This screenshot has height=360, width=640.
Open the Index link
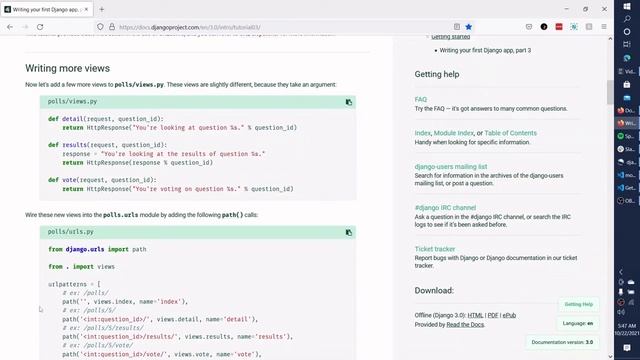pos(422,133)
